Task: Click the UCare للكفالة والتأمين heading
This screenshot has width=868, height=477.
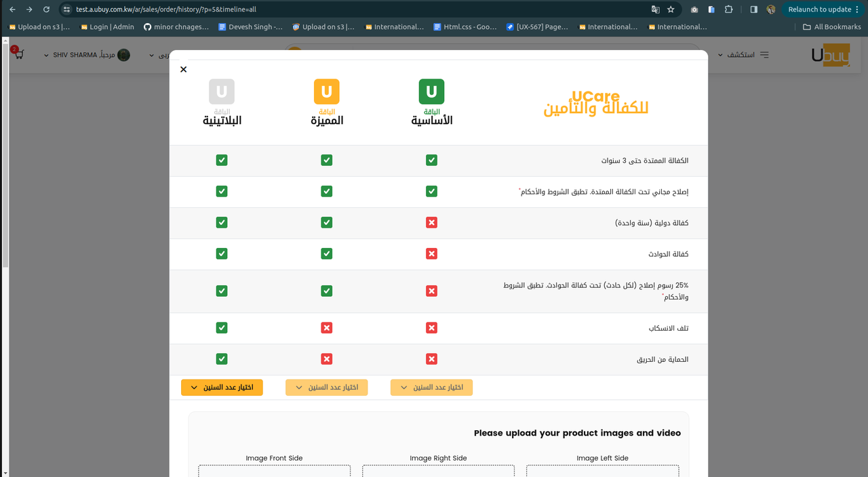Action: click(596, 103)
